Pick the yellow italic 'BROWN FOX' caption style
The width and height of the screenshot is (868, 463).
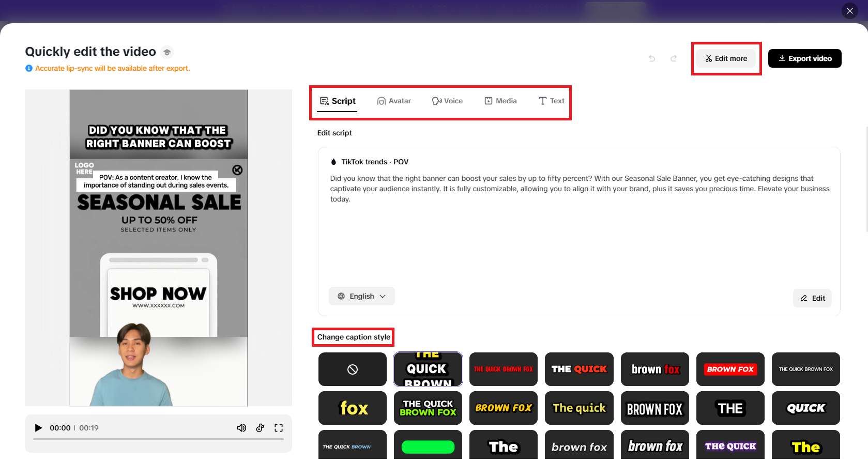pyautogui.click(x=504, y=408)
